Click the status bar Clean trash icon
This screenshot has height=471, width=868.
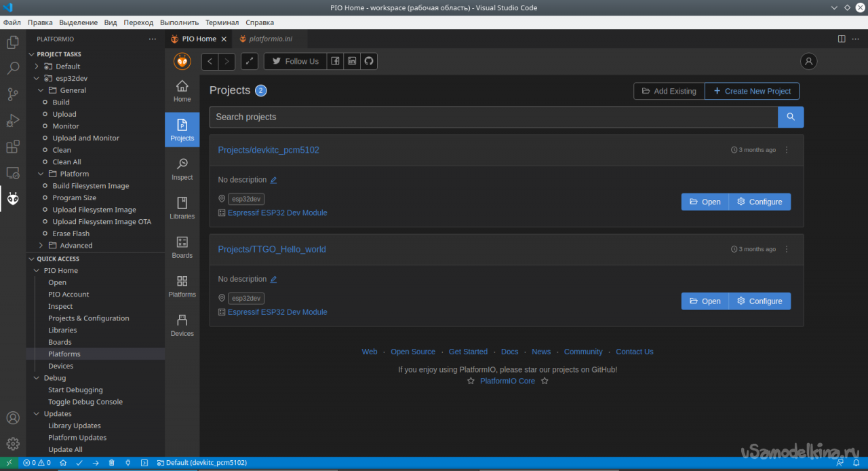click(x=112, y=463)
